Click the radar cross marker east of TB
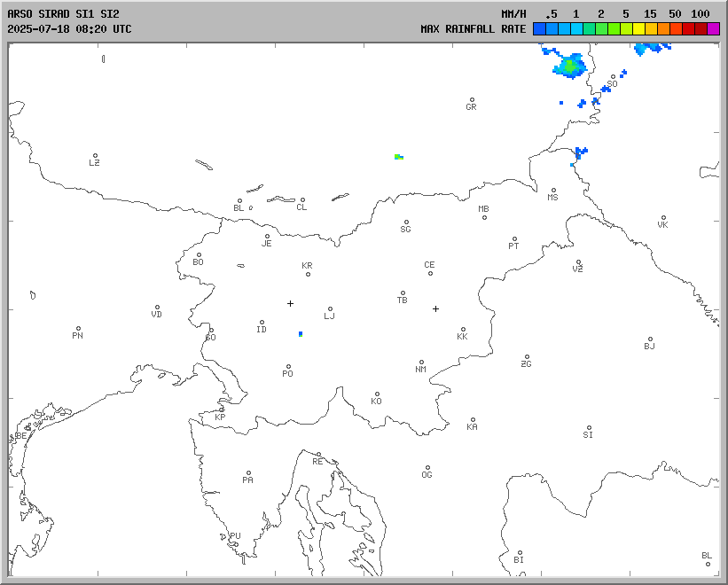728x585 pixels. click(435, 308)
